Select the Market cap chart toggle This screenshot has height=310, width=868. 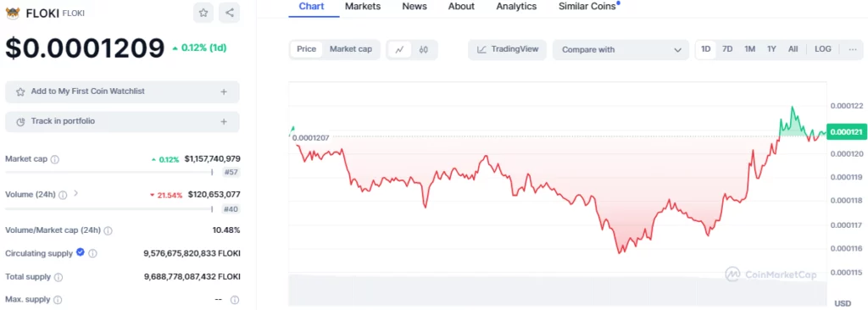coord(351,49)
